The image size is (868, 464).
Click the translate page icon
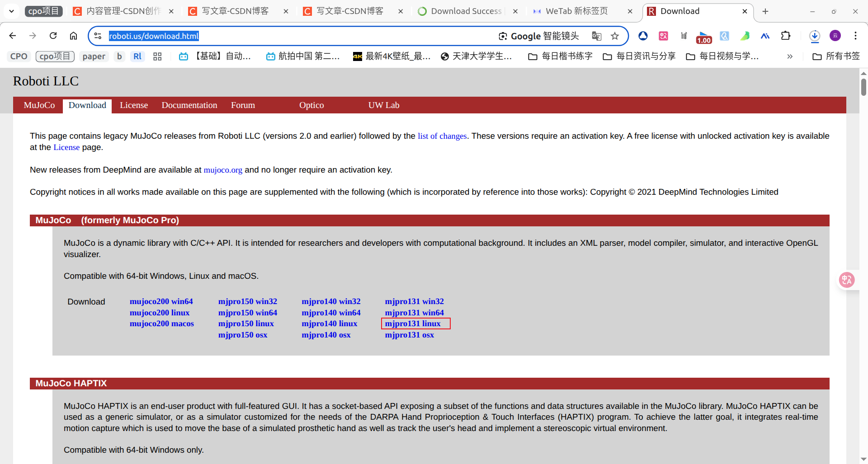pyautogui.click(x=597, y=36)
